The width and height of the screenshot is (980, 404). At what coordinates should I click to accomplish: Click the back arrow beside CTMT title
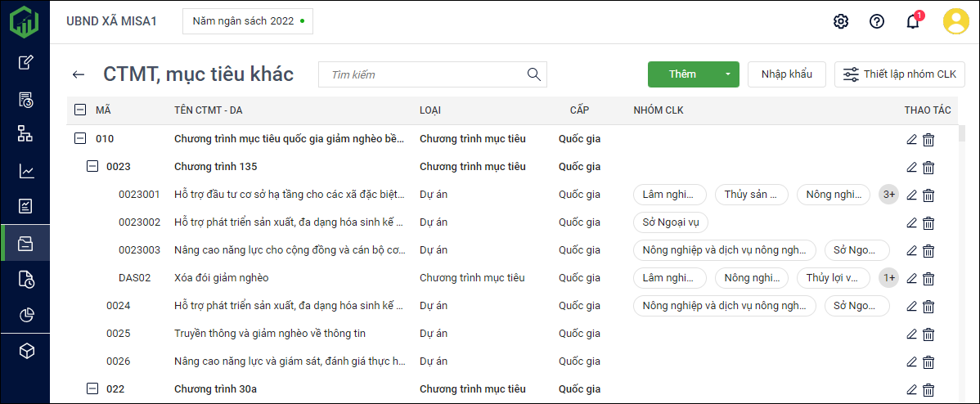pyautogui.click(x=79, y=74)
